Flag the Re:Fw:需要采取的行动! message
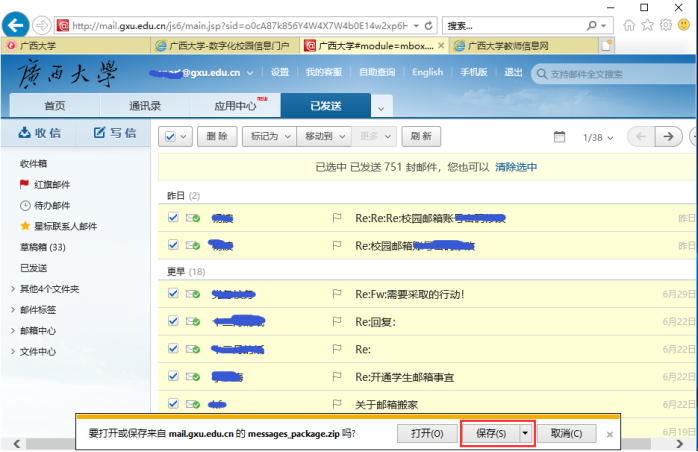This screenshot has width=698, height=452. pos(336,294)
